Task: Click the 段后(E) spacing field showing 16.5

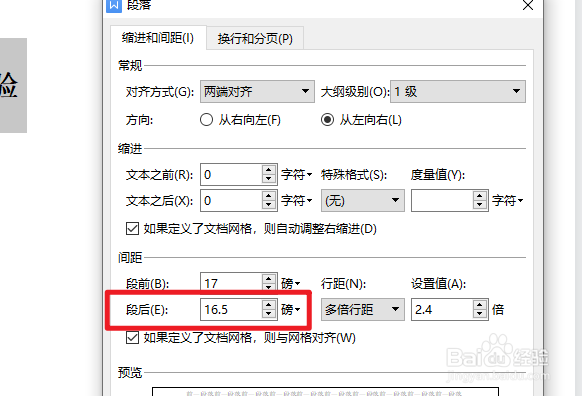Action: click(x=231, y=309)
